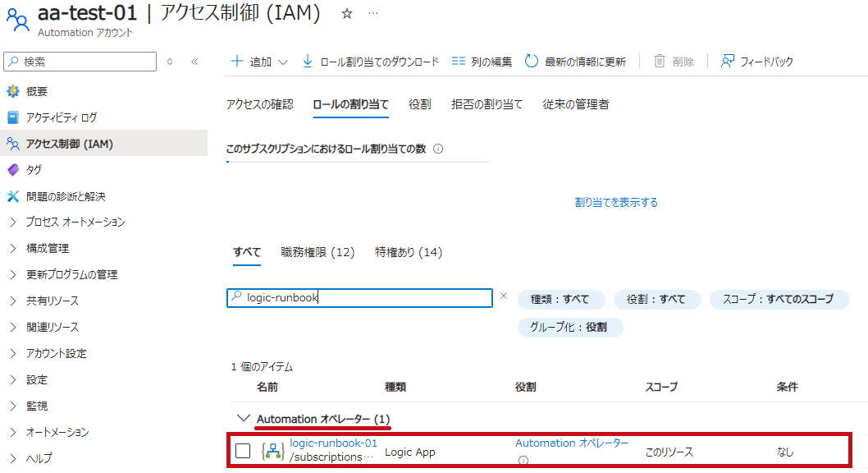The height and width of the screenshot is (473, 868).
Task: Click the タグ tag icon
Action: (x=13, y=170)
